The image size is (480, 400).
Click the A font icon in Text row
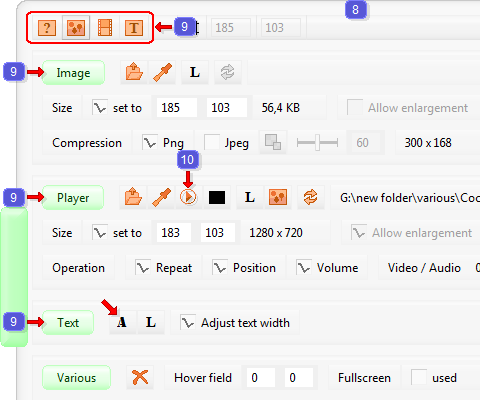tap(122, 322)
